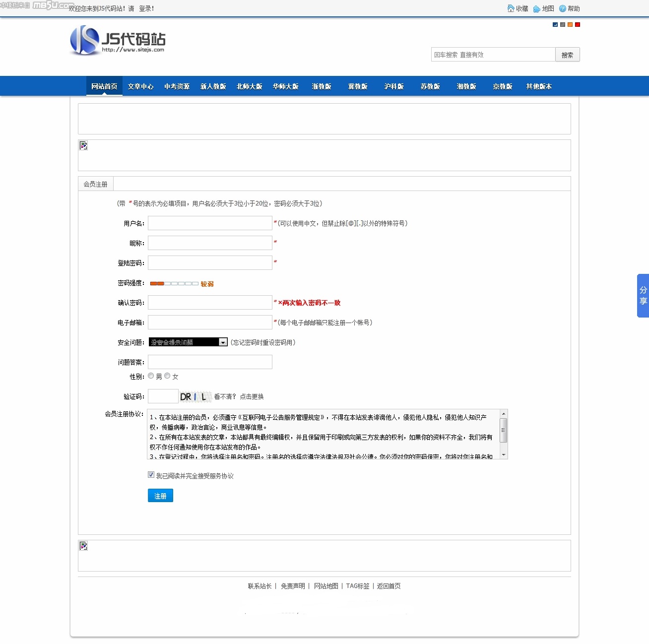
Task: Click the JS代码站 site logo
Action: [118, 40]
